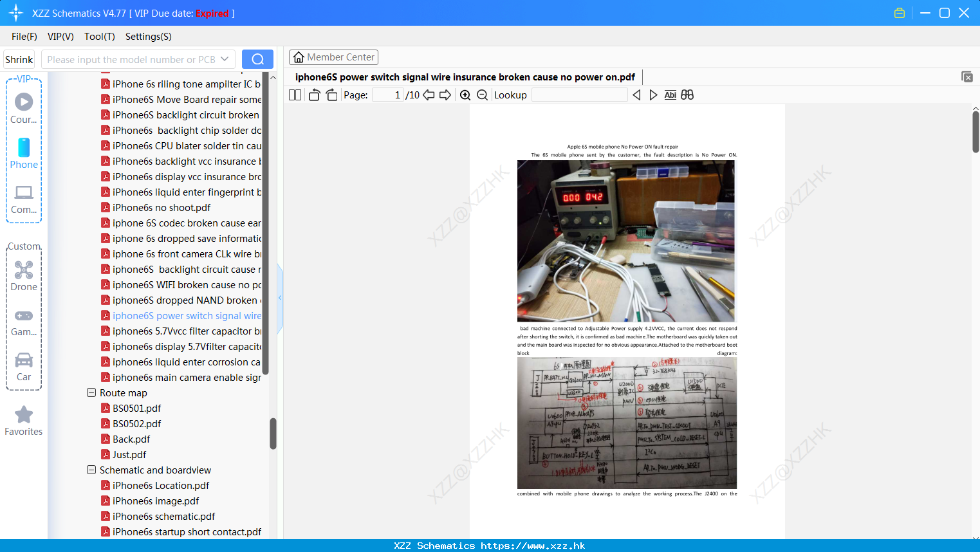Click the www.xzz.hk status bar link
This screenshot has width=980, height=552.
(533, 546)
